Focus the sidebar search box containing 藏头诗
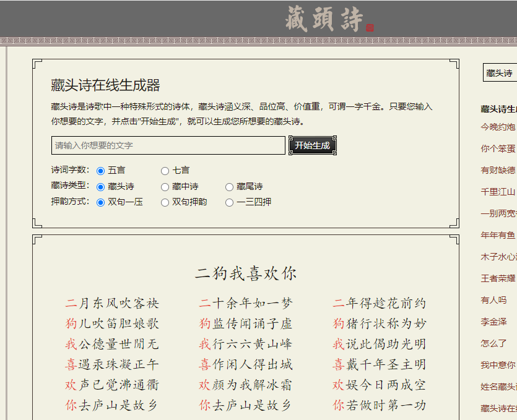The height and width of the screenshot is (420, 517). pos(500,73)
